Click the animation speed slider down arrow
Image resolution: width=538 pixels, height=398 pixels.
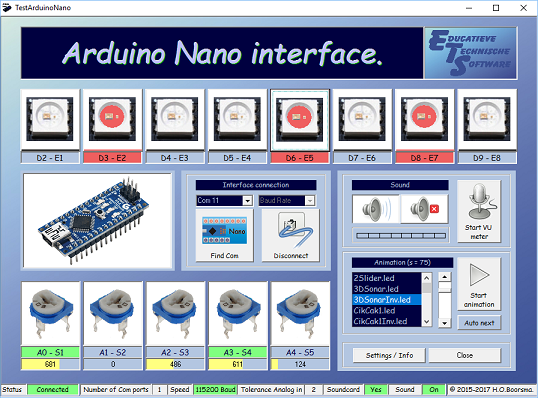pos(445,323)
